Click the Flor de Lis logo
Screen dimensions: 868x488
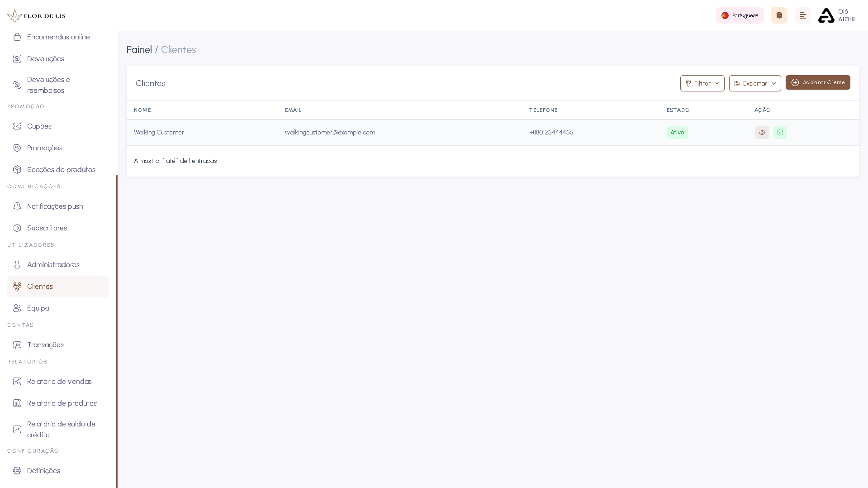[x=36, y=14]
